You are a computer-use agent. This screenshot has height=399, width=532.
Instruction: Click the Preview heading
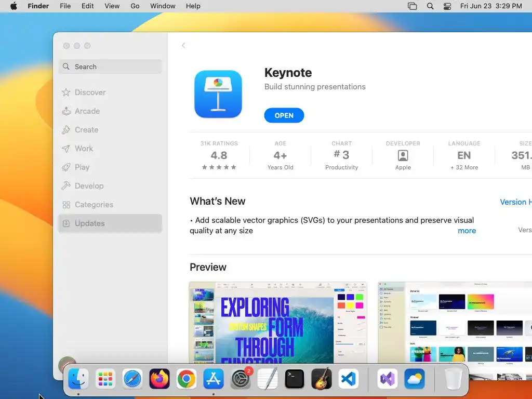click(208, 267)
